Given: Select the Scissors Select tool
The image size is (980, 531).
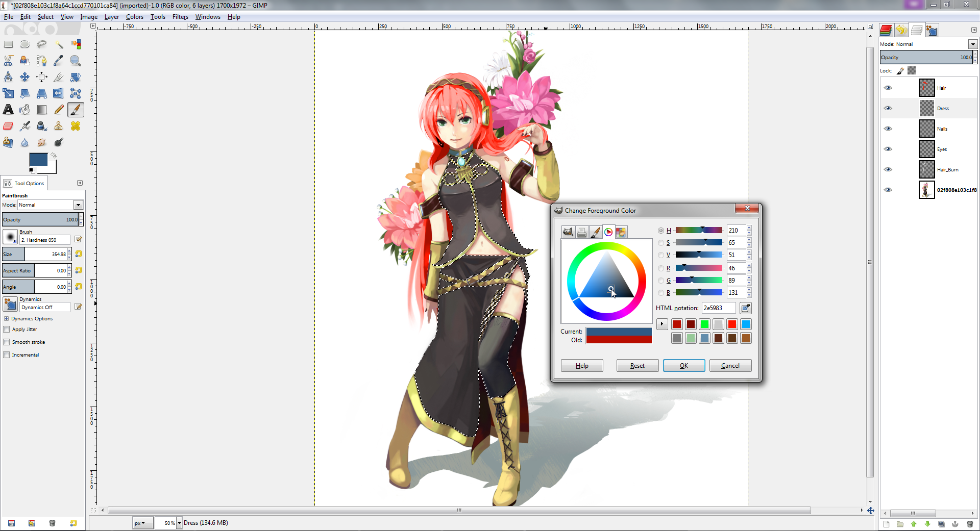Looking at the screenshot, I should pyautogui.click(x=8, y=61).
